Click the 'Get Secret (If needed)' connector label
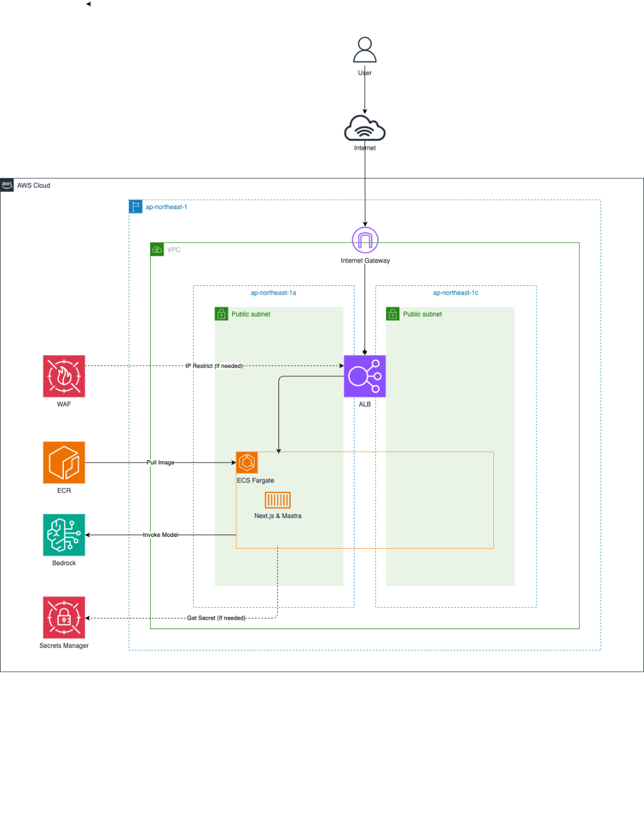644x827 pixels. pyautogui.click(x=216, y=618)
